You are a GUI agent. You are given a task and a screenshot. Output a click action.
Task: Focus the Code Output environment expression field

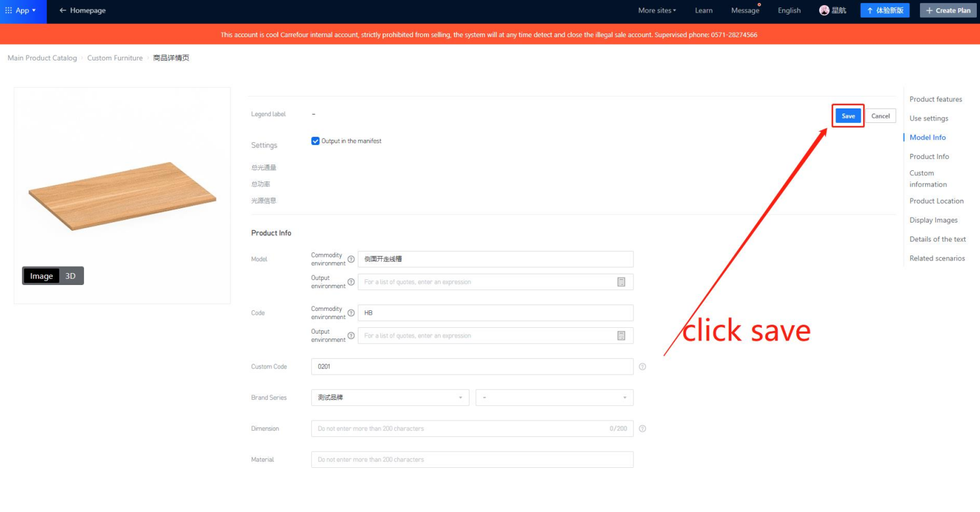pyautogui.click(x=495, y=335)
